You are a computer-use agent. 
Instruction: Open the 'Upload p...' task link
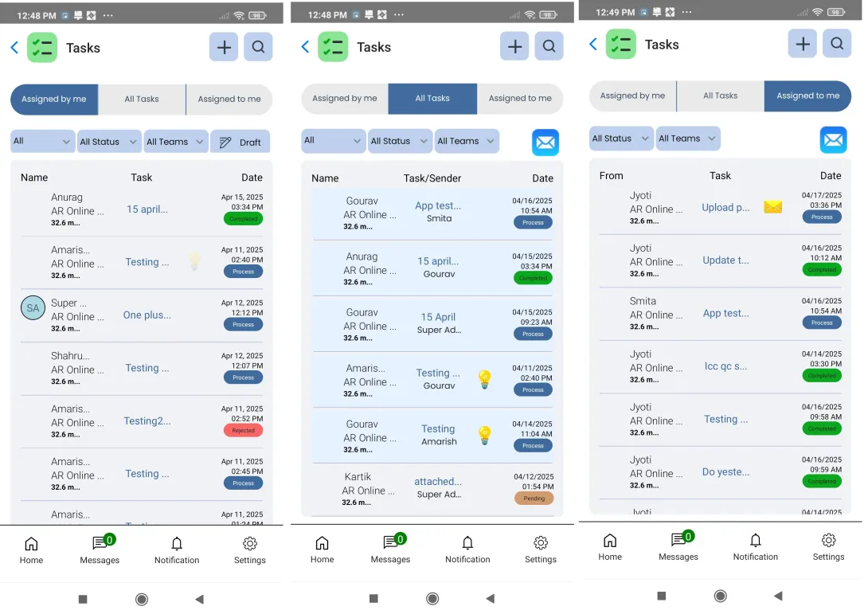[x=725, y=208]
